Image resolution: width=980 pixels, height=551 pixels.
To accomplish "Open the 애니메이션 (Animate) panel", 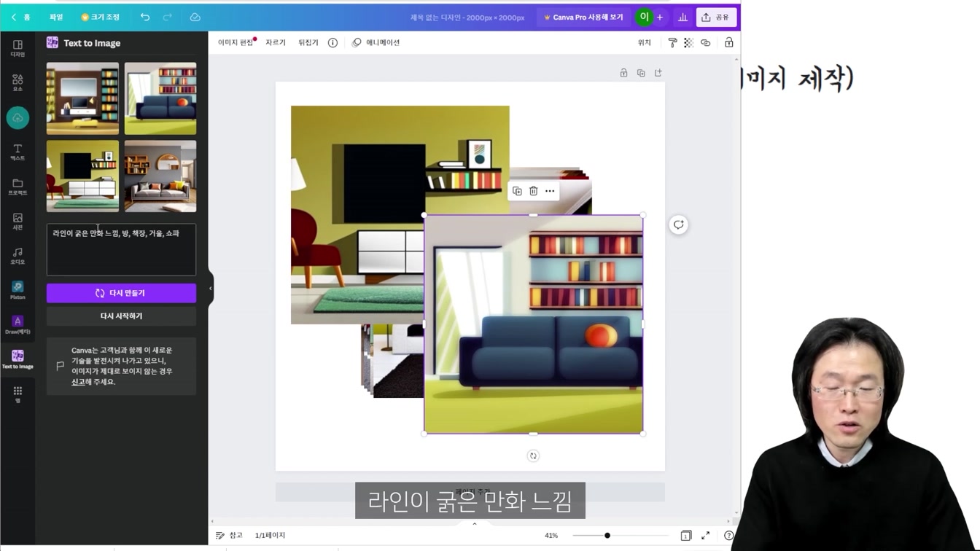I will coord(376,43).
